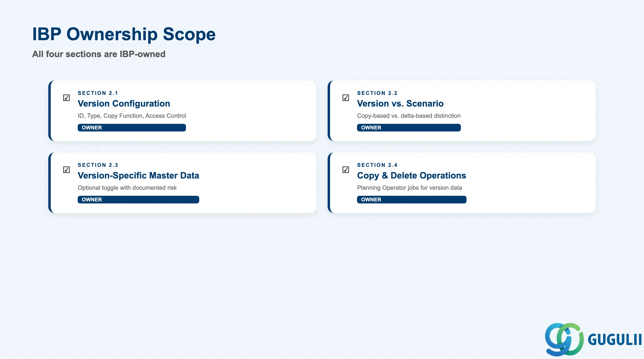
Task: Click 'Planning Operator jobs for version data' text
Action: [409, 188]
